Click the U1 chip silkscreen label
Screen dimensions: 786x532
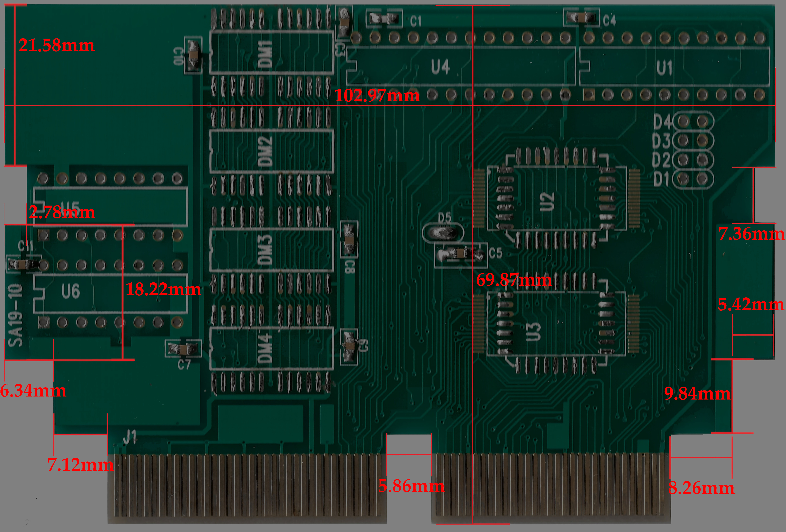(x=664, y=68)
